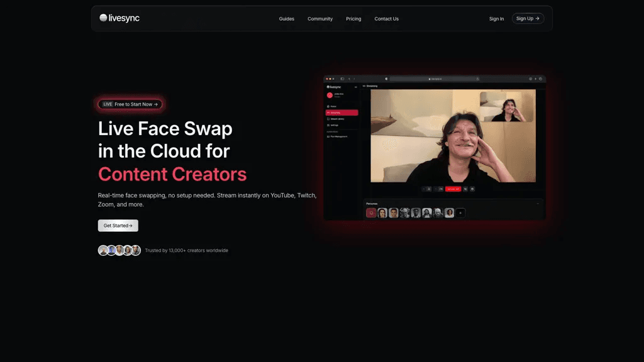Collapse the Personas panel with its chevron

(538, 204)
